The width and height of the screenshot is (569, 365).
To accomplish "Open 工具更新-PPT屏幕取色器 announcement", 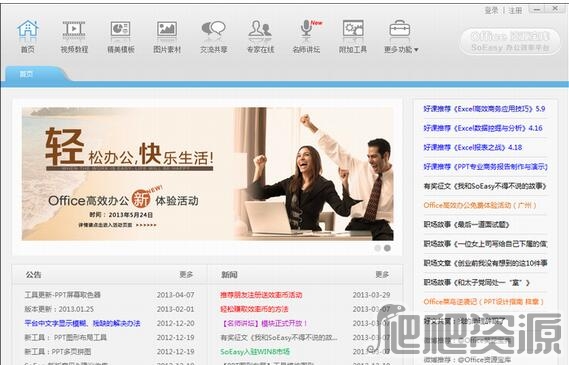I will click(x=62, y=295).
